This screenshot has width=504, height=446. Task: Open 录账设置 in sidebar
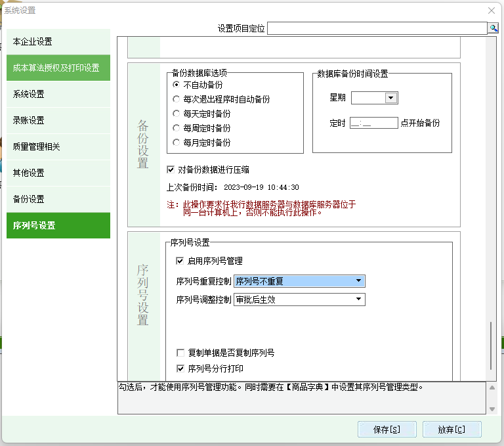click(x=58, y=120)
